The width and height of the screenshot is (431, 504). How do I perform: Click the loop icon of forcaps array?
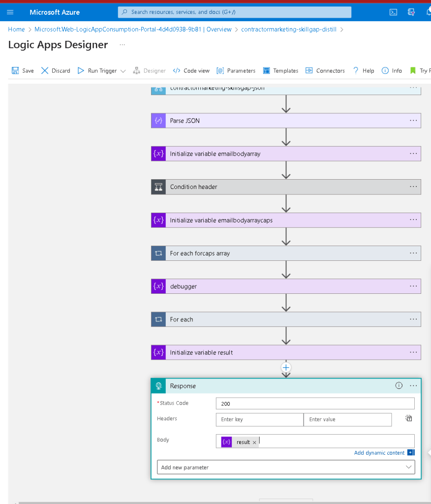158,253
